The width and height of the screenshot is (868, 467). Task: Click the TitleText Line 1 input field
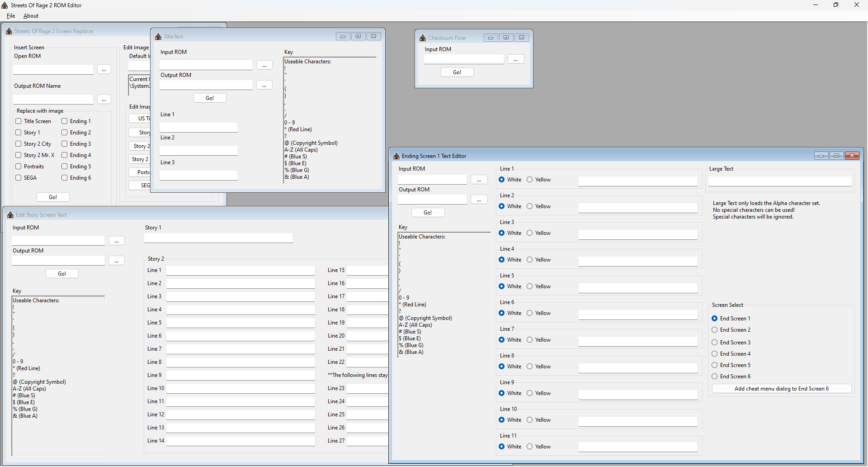(x=198, y=128)
